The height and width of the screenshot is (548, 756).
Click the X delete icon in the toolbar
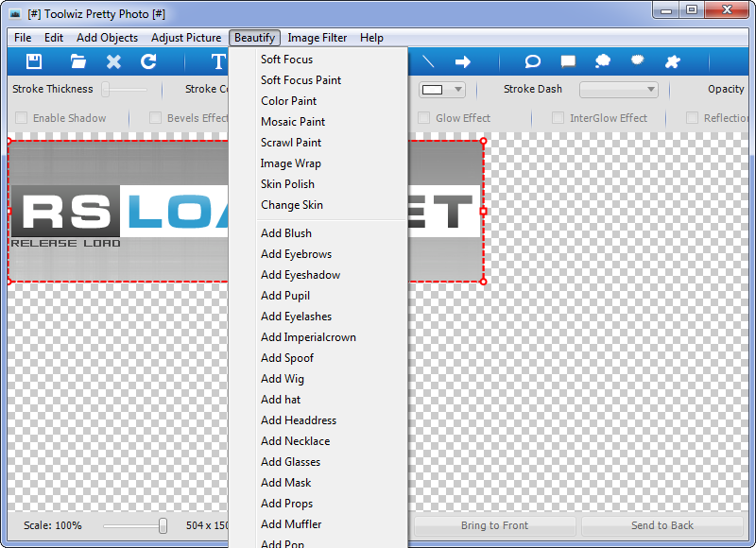pos(113,61)
